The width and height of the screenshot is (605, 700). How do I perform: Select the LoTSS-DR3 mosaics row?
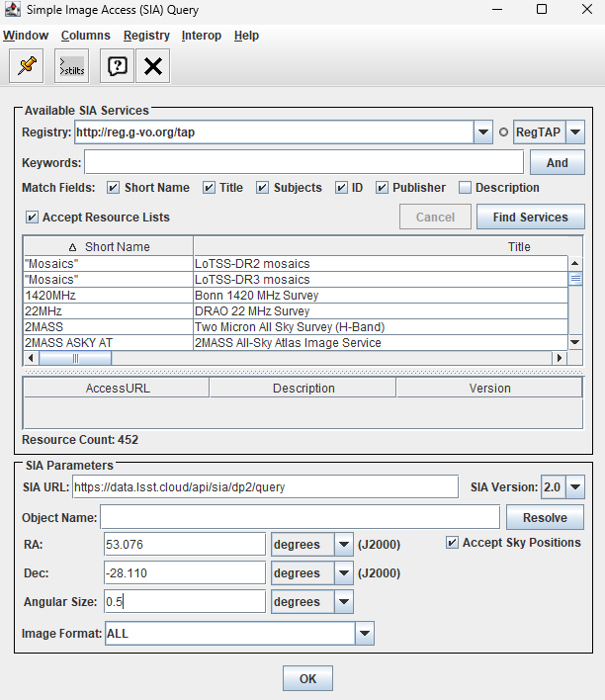click(x=296, y=280)
